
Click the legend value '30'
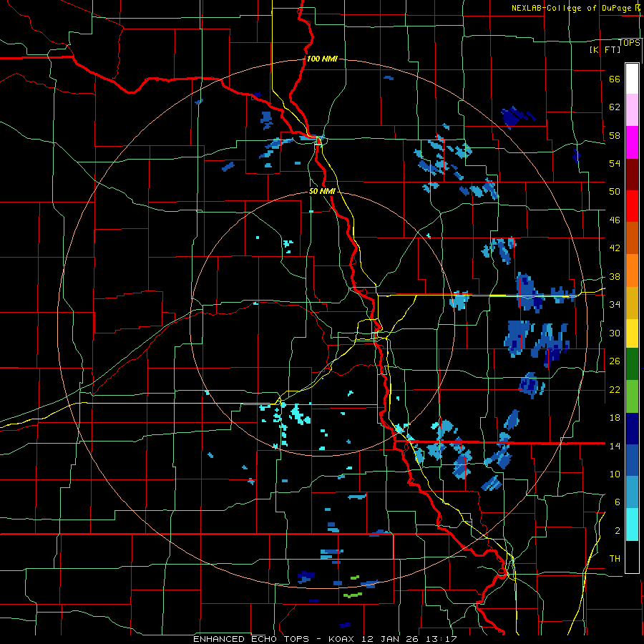tap(615, 333)
